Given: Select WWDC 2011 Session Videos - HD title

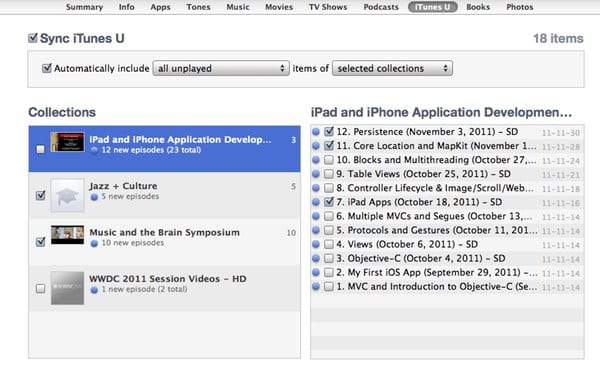Looking at the screenshot, I should 168,279.
